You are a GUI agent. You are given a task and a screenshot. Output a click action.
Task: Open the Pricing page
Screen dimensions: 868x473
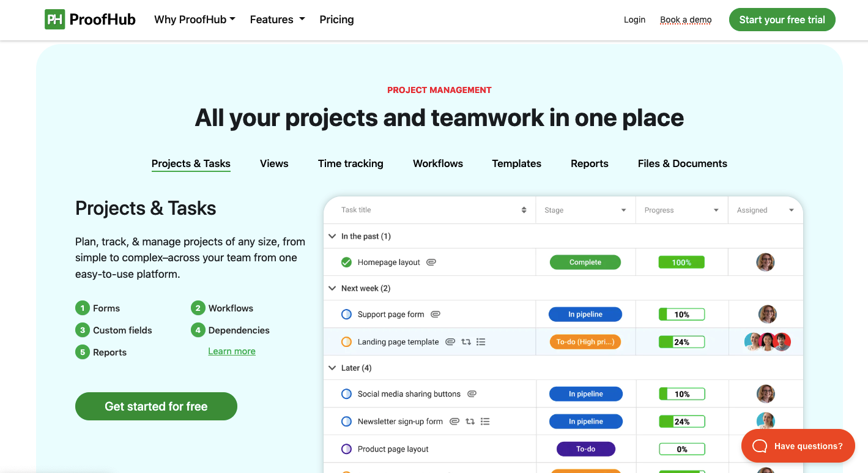tap(336, 20)
